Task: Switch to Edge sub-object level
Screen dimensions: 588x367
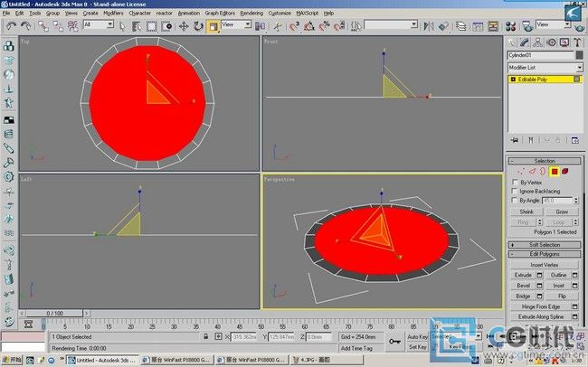Action: [x=532, y=172]
